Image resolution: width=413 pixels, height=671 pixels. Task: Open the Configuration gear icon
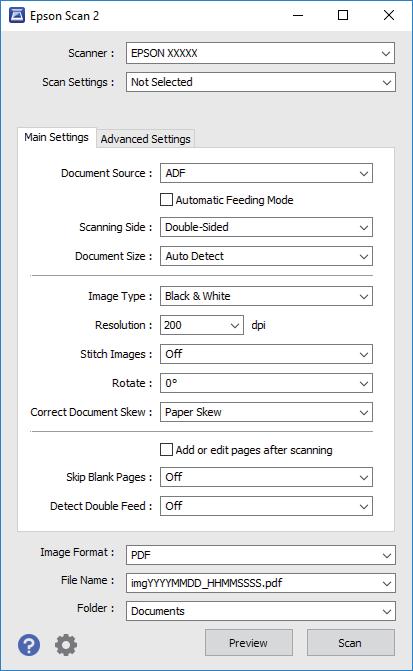[66, 644]
